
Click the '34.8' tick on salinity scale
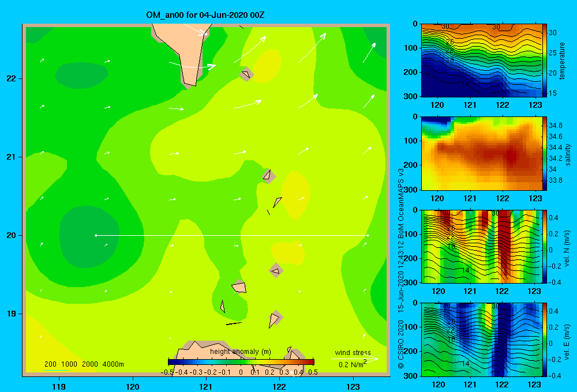coord(555,126)
